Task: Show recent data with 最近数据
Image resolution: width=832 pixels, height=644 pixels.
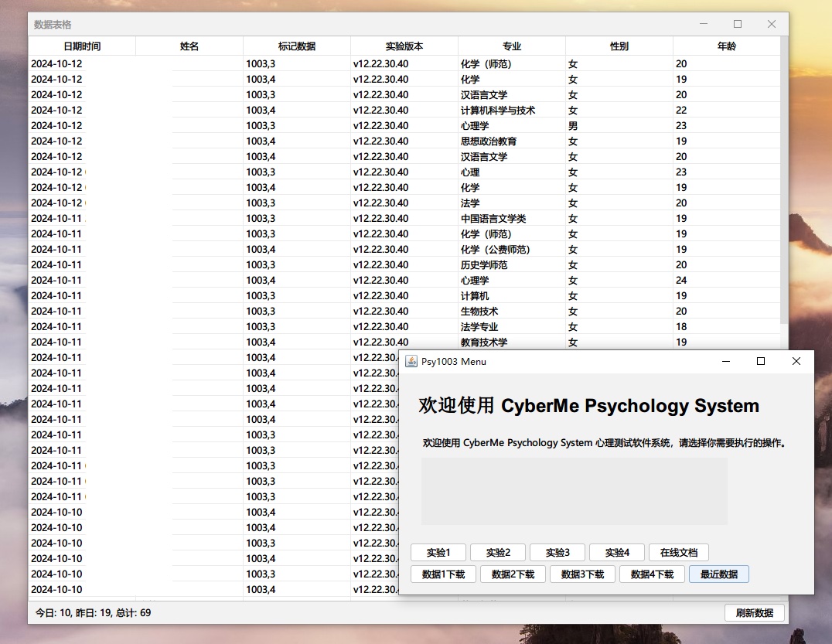Action: pyautogui.click(x=718, y=574)
